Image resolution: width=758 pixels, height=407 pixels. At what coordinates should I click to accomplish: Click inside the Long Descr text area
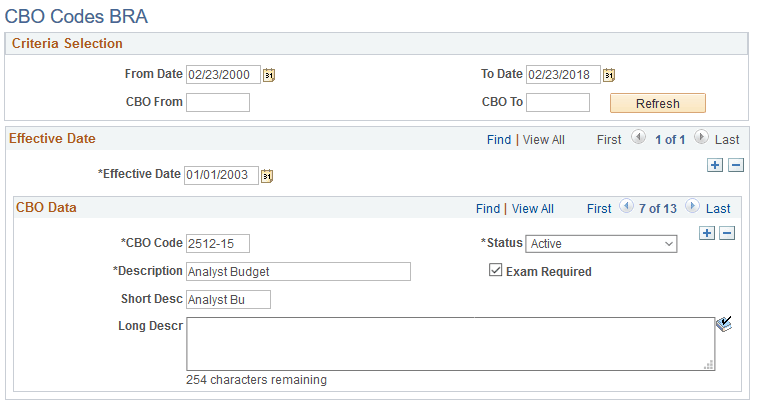[451, 344]
